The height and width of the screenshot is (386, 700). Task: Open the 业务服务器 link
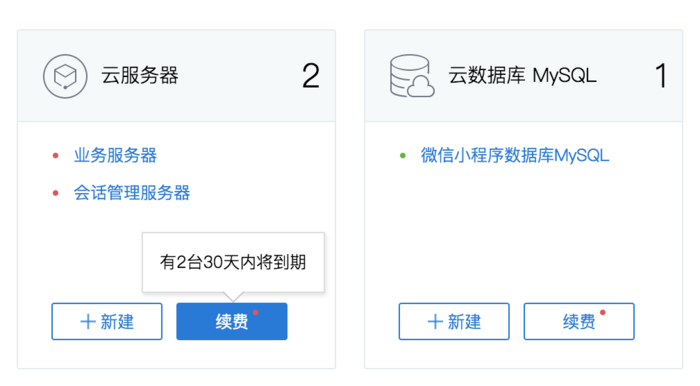[115, 156]
